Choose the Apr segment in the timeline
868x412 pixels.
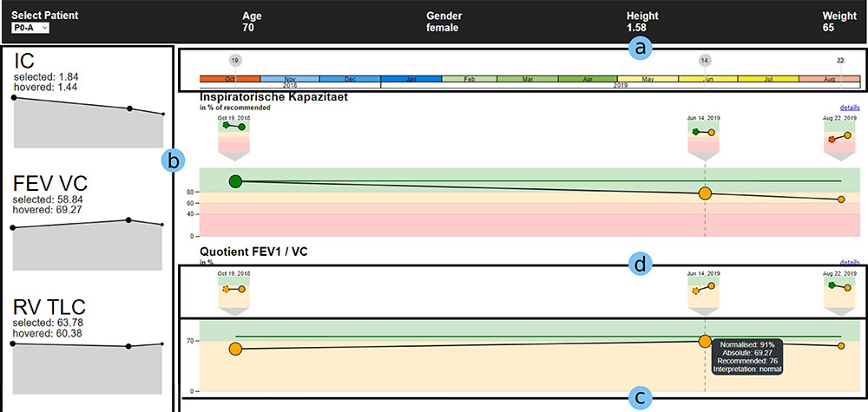[588, 80]
